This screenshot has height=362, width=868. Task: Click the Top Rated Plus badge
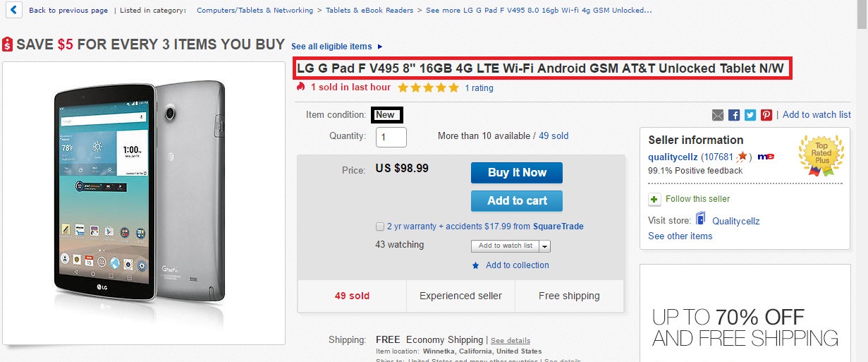(821, 155)
